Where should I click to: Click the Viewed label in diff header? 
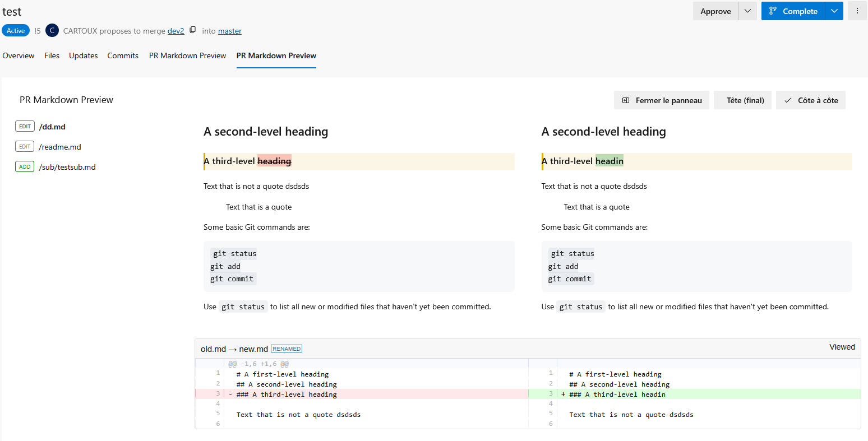[x=842, y=347]
